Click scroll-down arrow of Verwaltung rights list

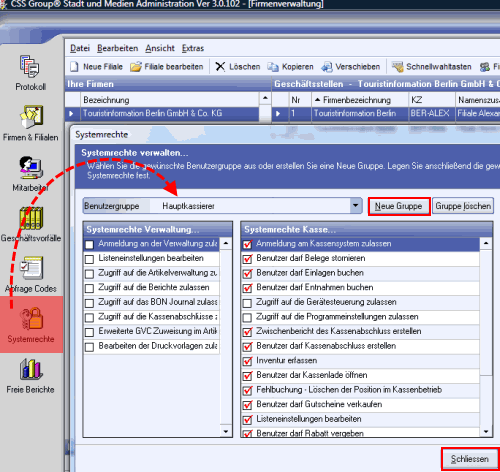(x=226, y=431)
